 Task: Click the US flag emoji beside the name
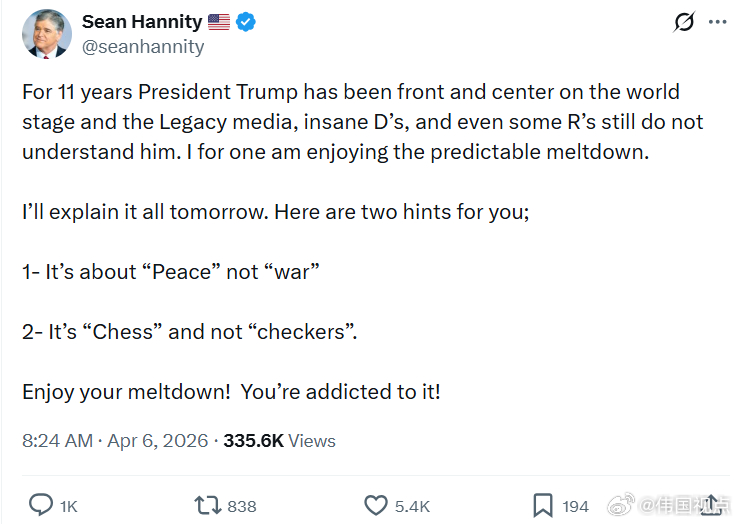point(220,22)
